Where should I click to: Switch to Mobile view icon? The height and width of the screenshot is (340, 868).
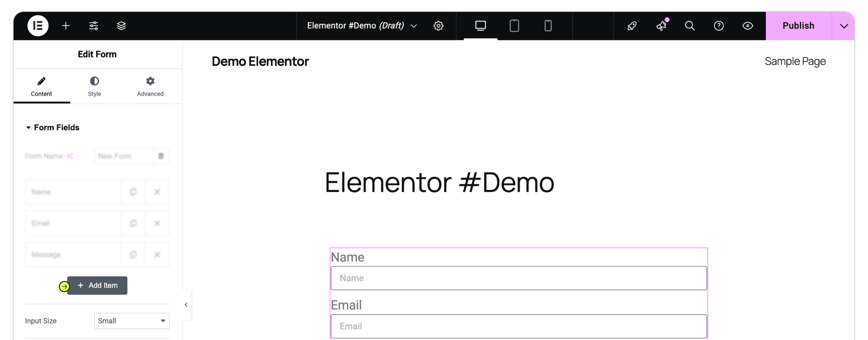click(548, 26)
